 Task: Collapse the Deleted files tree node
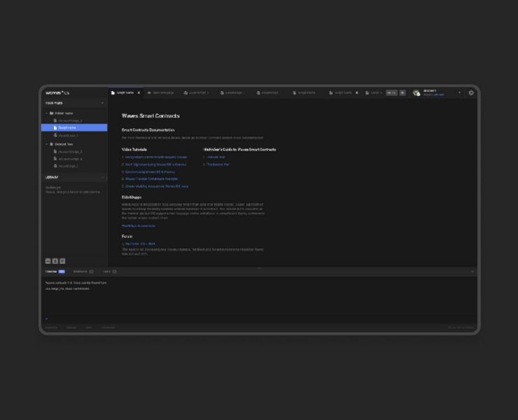pyautogui.click(x=47, y=144)
